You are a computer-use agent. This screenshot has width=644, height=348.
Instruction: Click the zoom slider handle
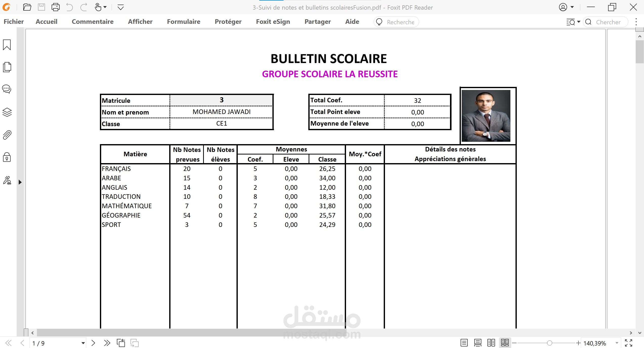point(549,343)
